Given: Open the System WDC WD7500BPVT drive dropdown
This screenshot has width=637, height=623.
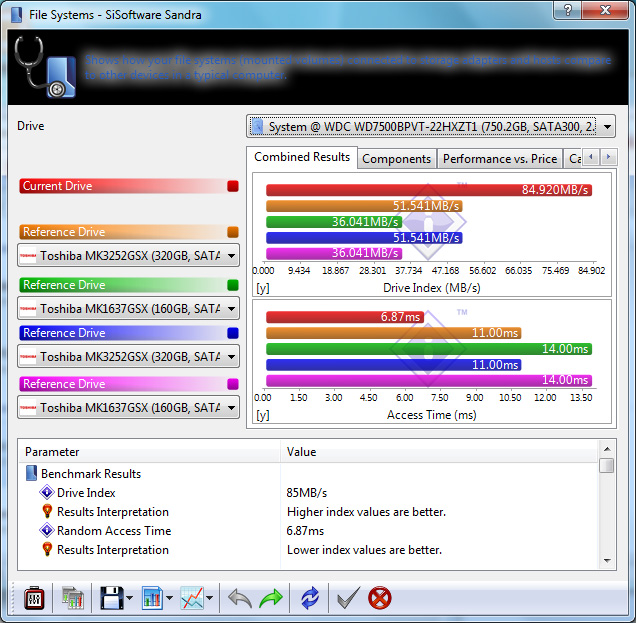Looking at the screenshot, I should point(431,127).
